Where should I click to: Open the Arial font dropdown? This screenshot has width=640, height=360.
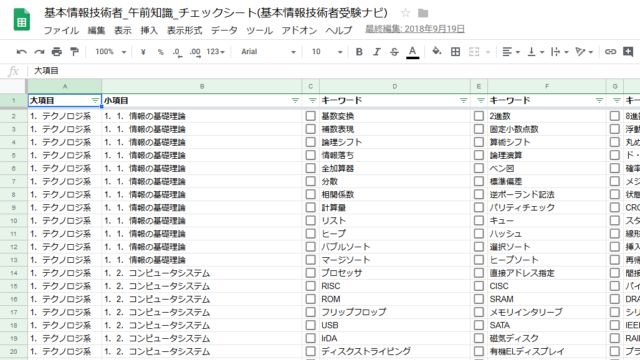click(x=268, y=52)
